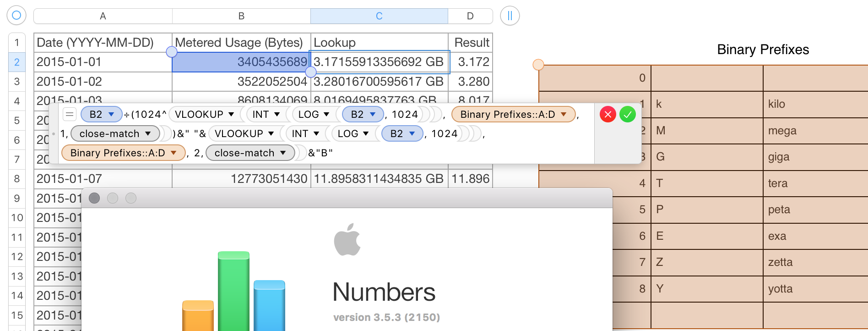Screen dimensions: 868x331
Task: Click the Binary Prefixes table's orange corner handle
Action: coord(538,65)
